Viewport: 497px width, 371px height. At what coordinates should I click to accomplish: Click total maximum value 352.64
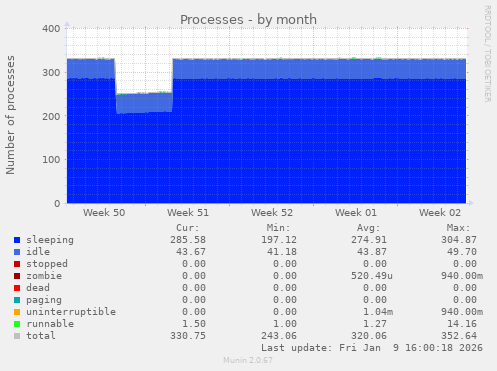(x=459, y=336)
